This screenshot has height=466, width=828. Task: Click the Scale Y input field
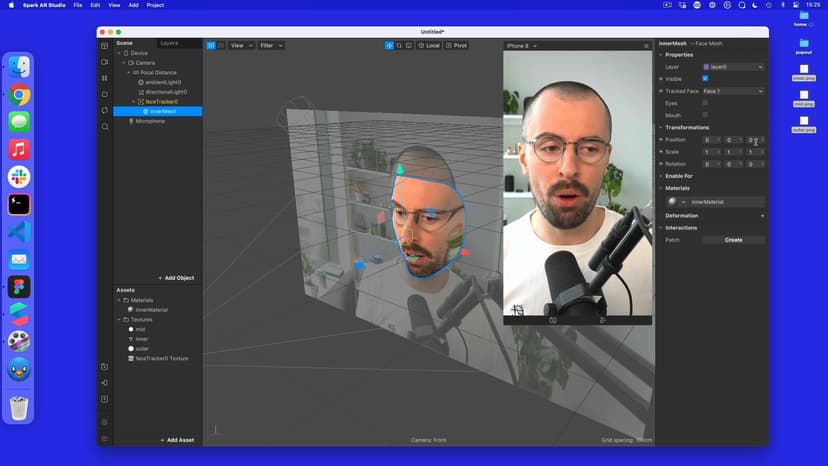(733, 152)
